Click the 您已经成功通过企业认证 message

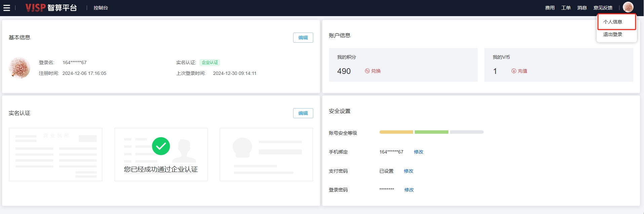pyautogui.click(x=161, y=169)
